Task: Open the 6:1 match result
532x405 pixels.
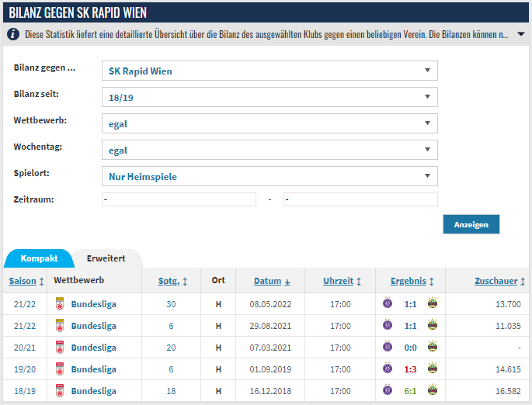Action: pyautogui.click(x=410, y=391)
